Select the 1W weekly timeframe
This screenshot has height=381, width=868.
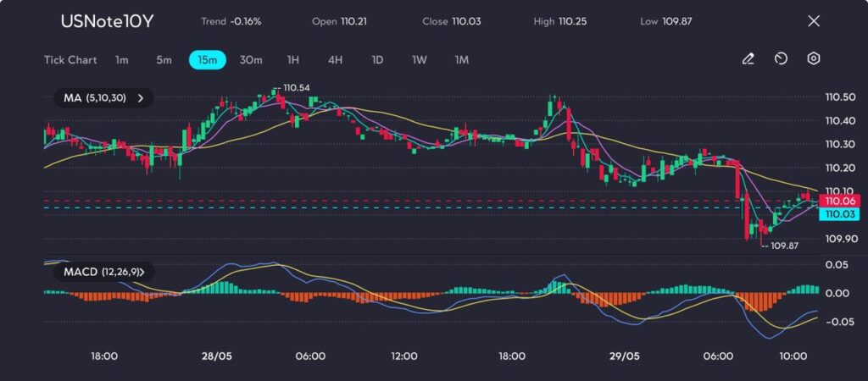[420, 60]
